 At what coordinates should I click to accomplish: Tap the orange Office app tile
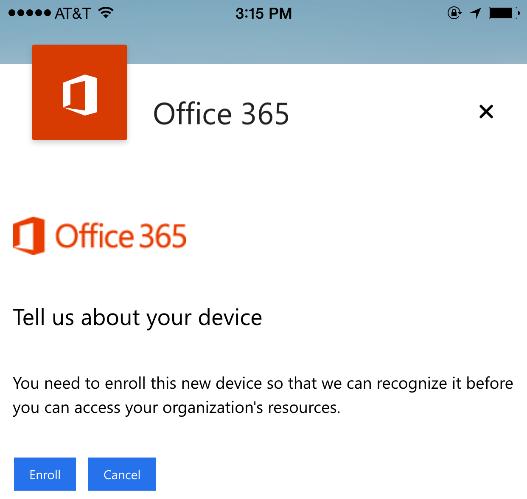tap(80, 92)
